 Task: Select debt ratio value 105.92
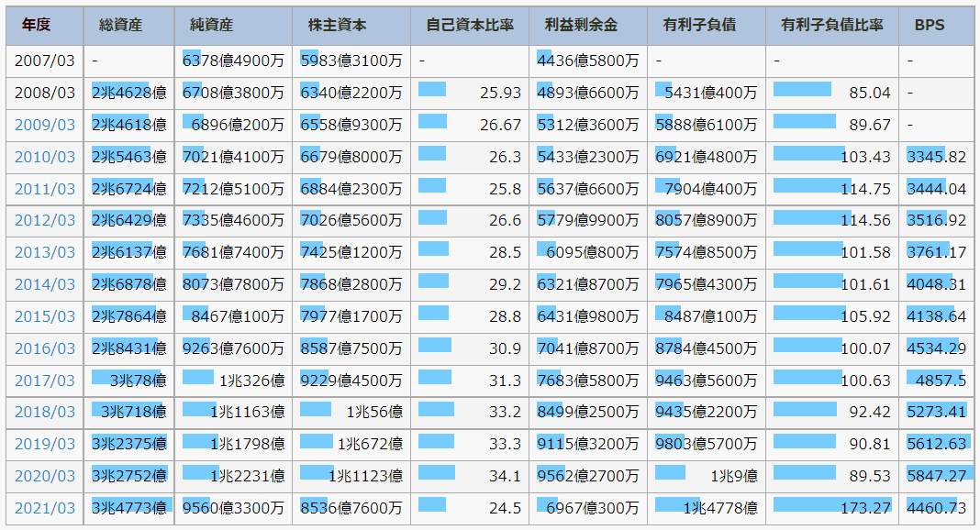pyautogui.click(x=865, y=316)
